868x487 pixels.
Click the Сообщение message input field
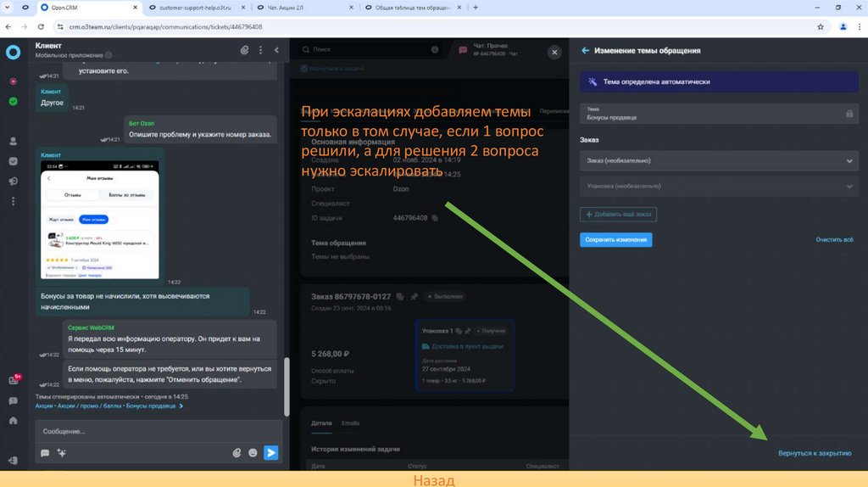(159, 431)
